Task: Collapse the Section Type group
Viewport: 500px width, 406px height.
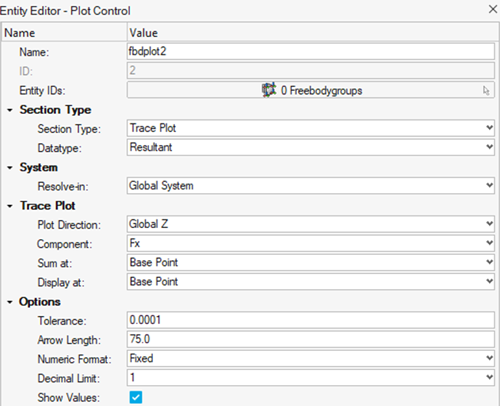Action: (10, 110)
